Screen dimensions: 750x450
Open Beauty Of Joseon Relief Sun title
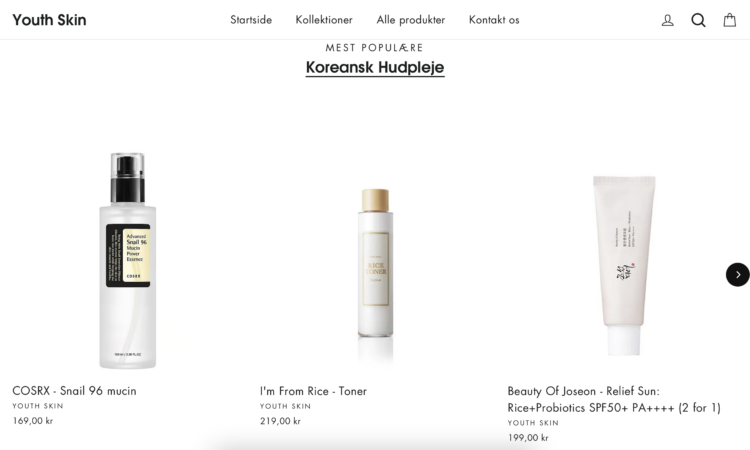[x=614, y=399]
